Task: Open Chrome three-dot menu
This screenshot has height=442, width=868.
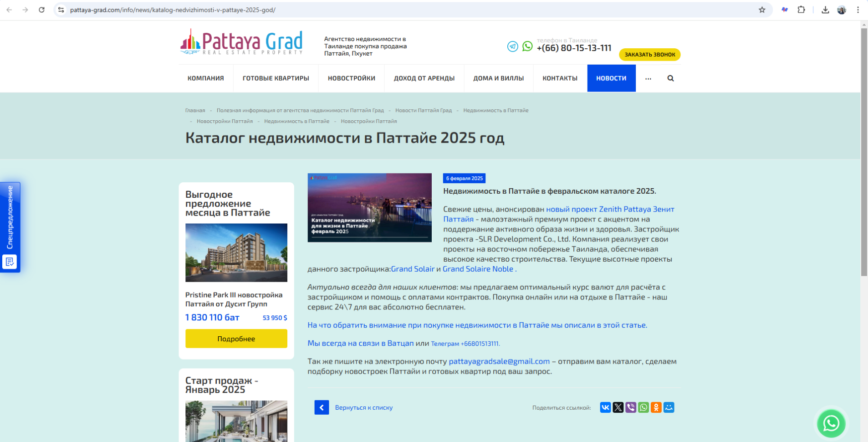Action: pyautogui.click(x=858, y=10)
